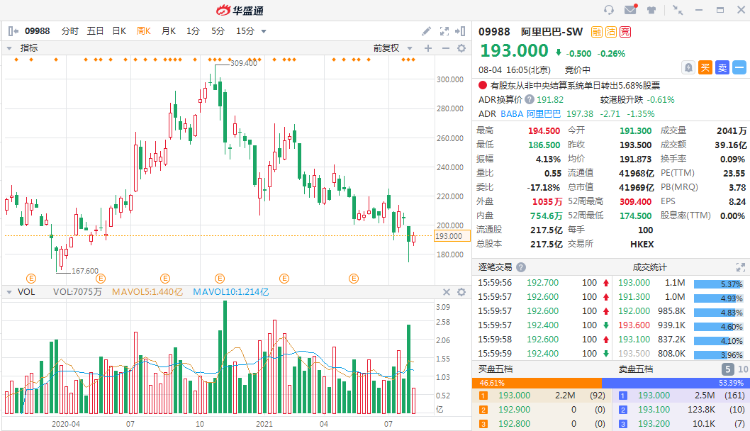Collapse left panel icon beside 09988
The height and width of the screenshot is (431, 750).
coord(13,31)
